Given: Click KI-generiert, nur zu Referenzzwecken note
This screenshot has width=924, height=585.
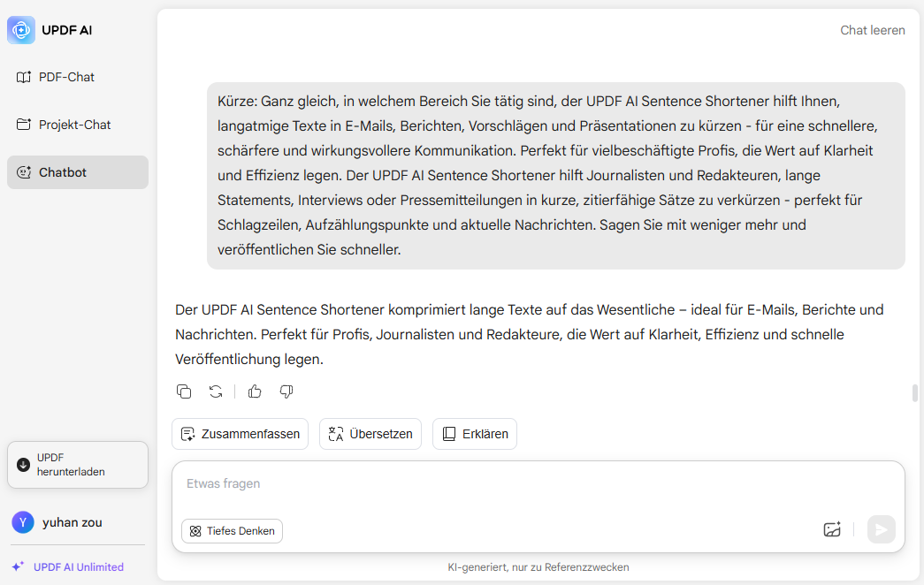Looking at the screenshot, I should [x=538, y=567].
